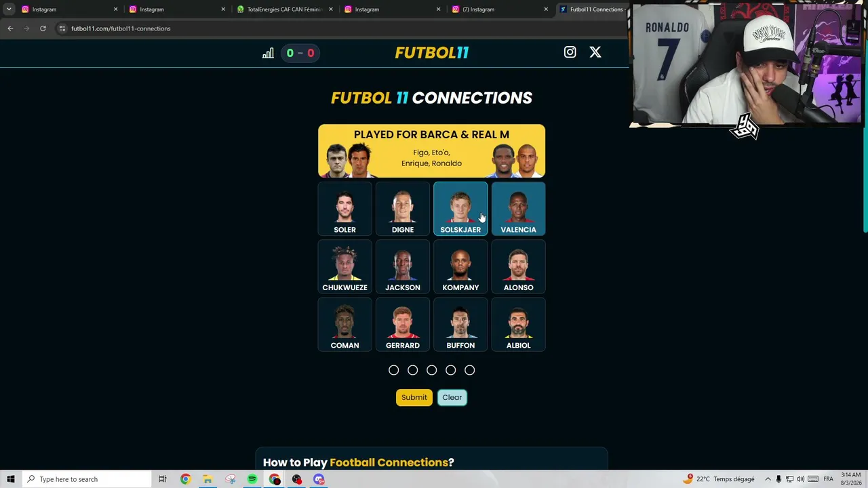Select the Futbol11 Connections tab
The image size is (868, 488).
pyautogui.click(x=591, y=9)
